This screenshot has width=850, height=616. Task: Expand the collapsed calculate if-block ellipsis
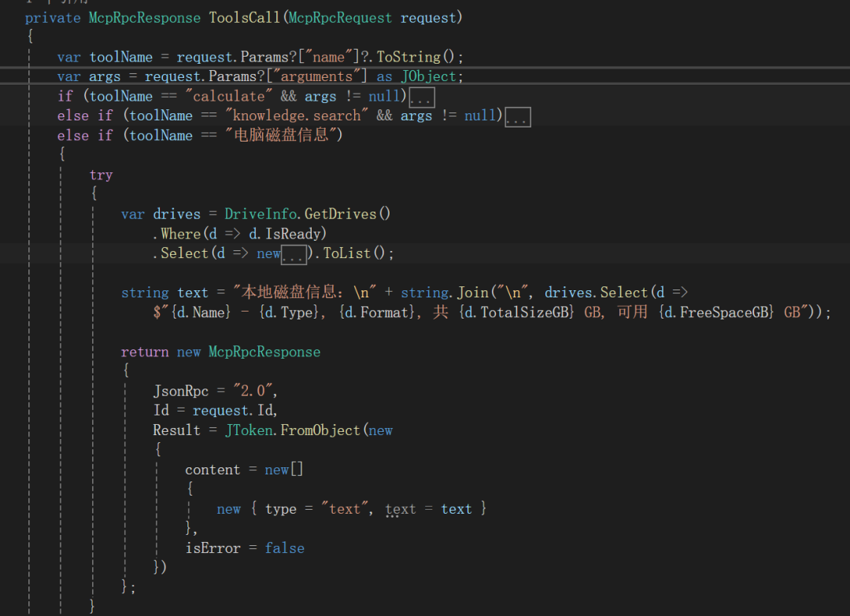[423, 98]
